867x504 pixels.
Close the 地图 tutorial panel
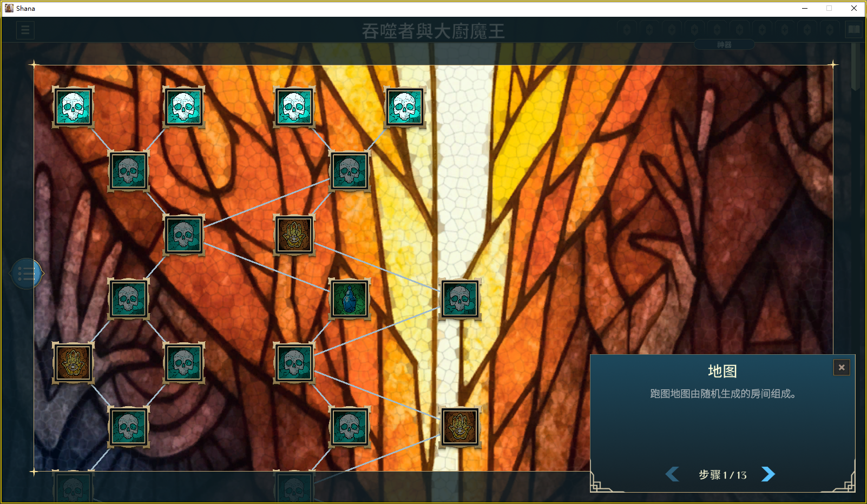(x=842, y=368)
